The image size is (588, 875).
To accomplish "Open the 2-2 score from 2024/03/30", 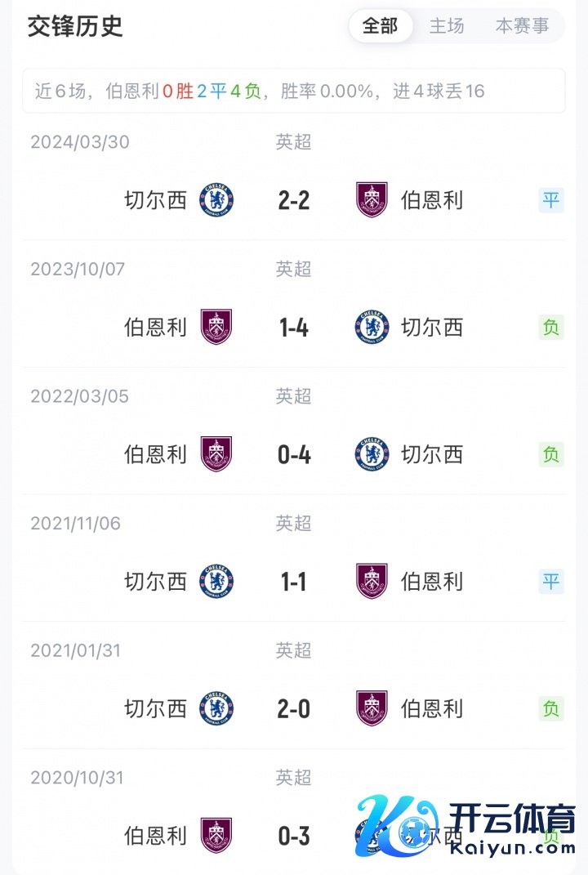I will 294,200.
